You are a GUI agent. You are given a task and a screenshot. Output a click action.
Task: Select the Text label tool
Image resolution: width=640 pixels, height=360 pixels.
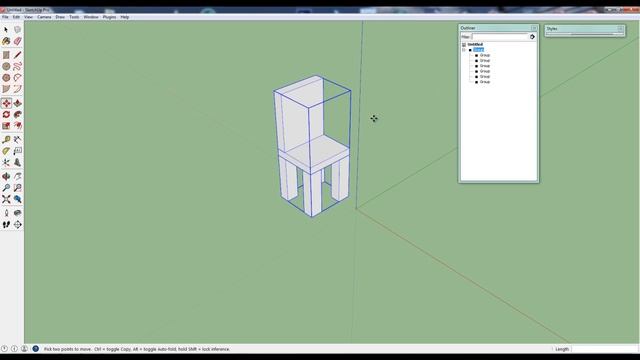[18, 151]
